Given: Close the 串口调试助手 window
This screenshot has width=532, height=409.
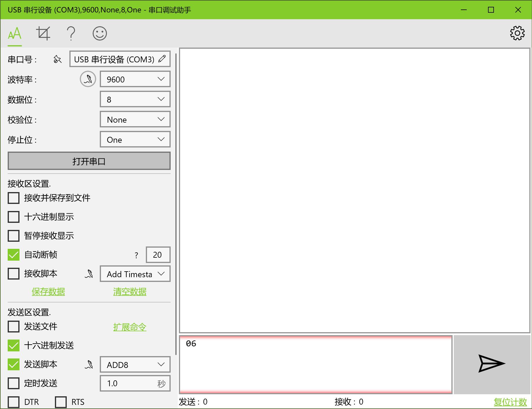Looking at the screenshot, I should tap(518, 10).
